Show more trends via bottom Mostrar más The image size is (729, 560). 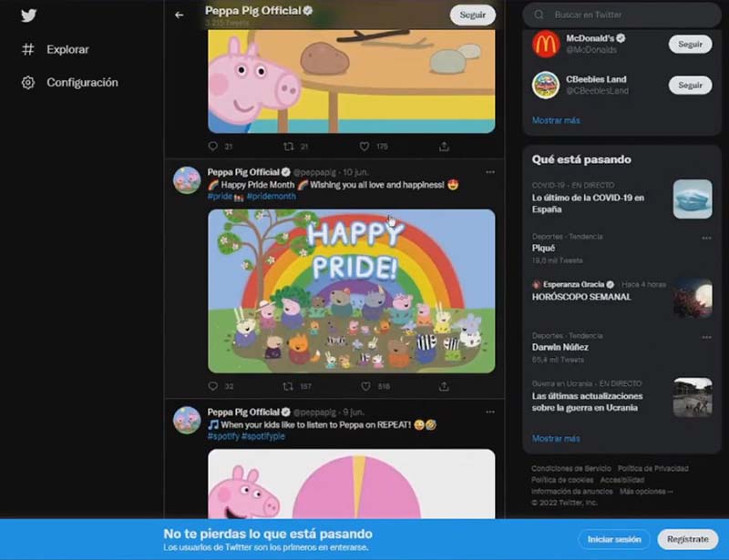556,438
